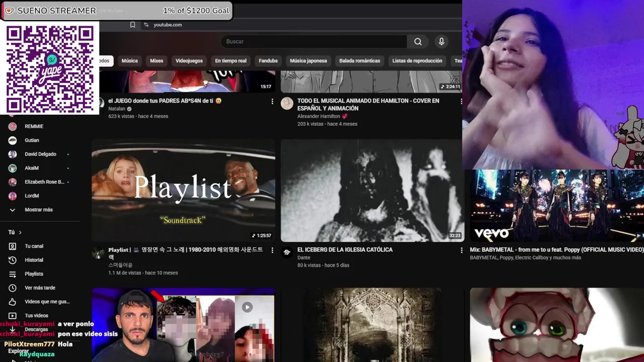This screenshot has width=644, height=362.
Task: Open Hamilton musical animado video title
Action: click(368, 105)
